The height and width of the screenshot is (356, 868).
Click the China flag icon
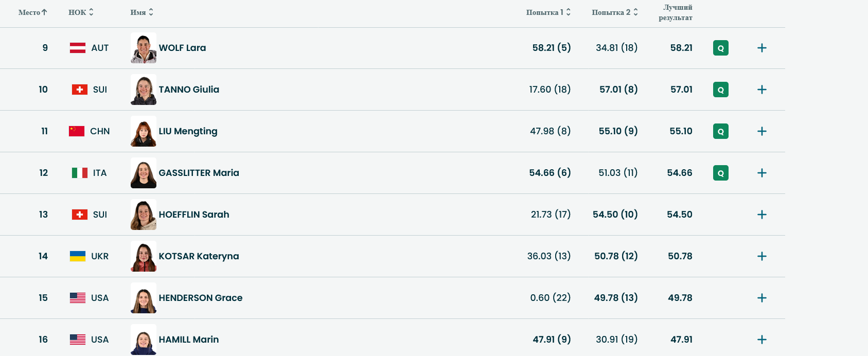point(77,131)
